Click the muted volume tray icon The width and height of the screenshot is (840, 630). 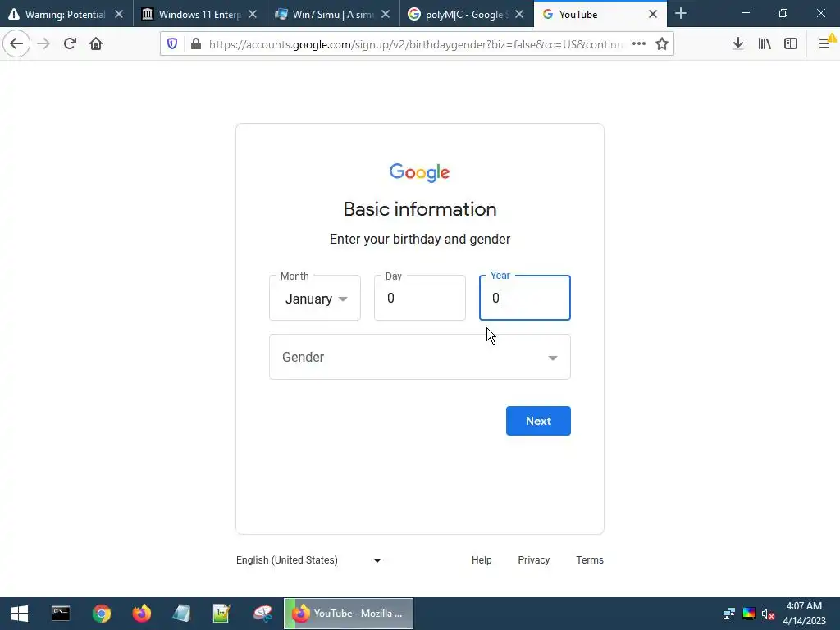tap(768, 614)
